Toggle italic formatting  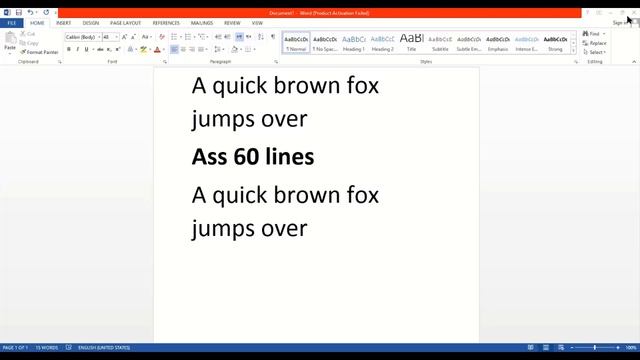(78, 49)
